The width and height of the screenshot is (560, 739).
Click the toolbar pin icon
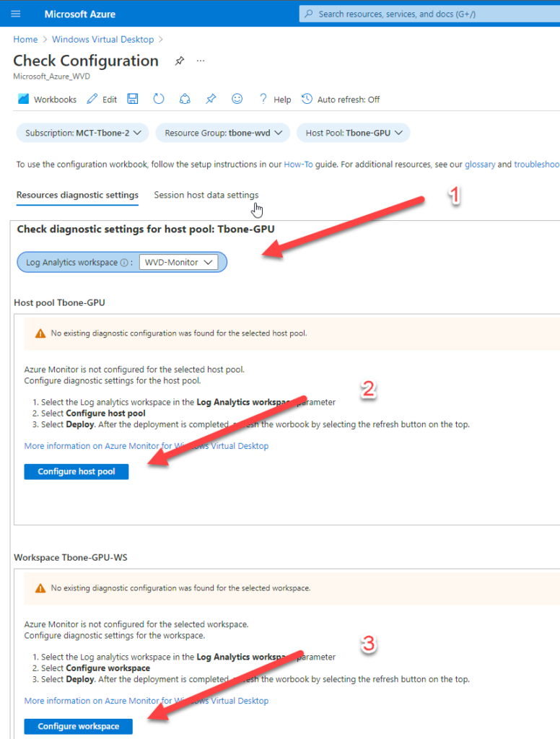(211, 99)
